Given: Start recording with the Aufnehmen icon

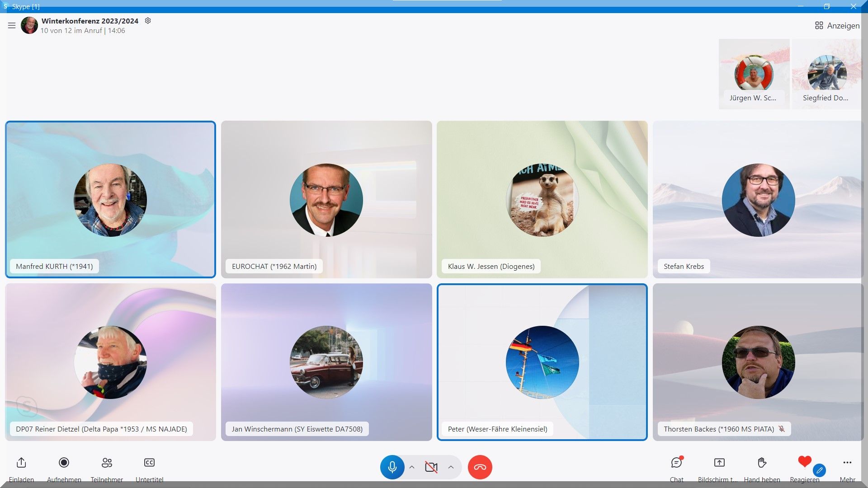Looking at the screenshot, I should [64, 463].
